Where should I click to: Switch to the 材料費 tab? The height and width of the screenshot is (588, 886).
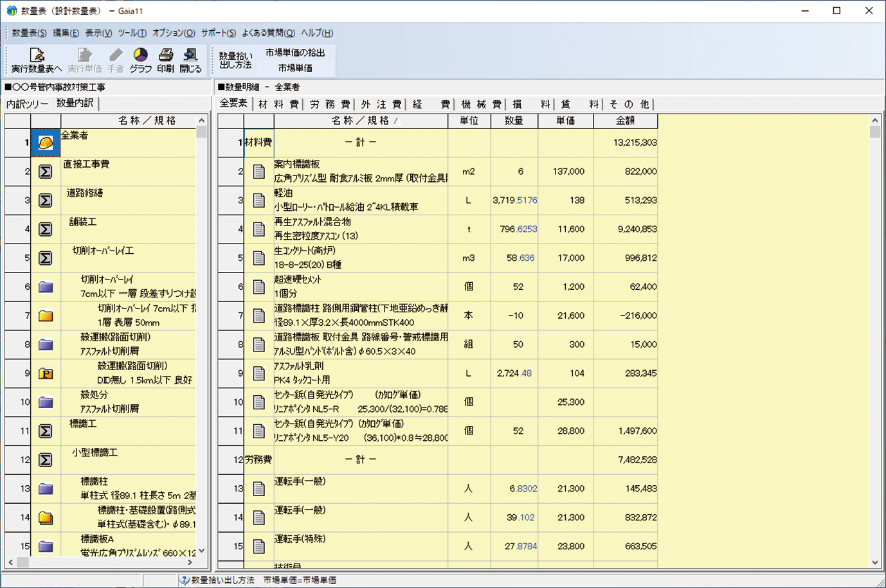click(278, 104)
